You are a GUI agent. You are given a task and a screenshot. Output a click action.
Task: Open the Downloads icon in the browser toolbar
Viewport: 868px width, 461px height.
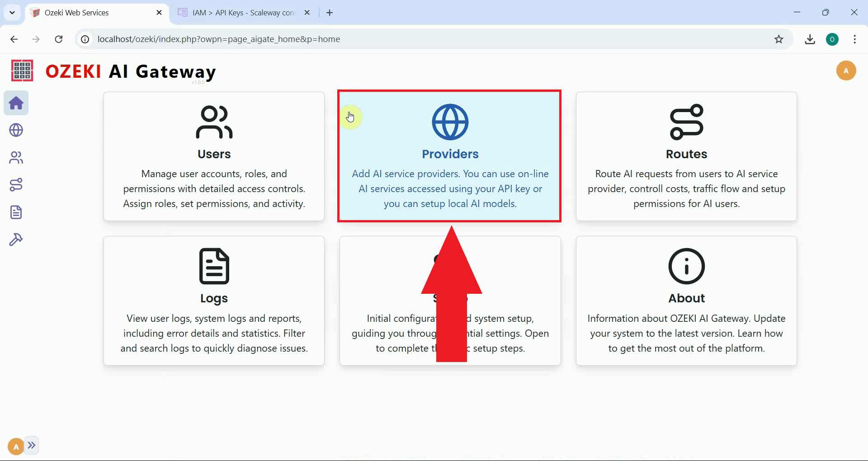810,39
